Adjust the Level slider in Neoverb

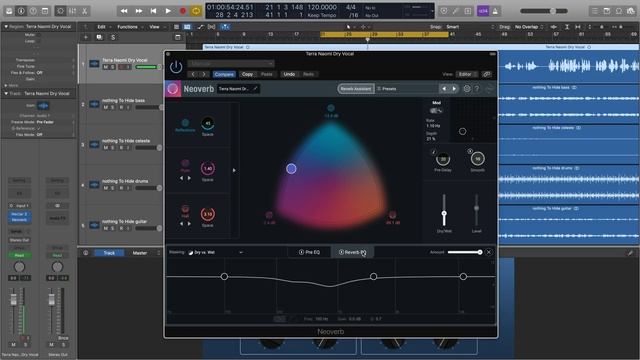[476, 211]
